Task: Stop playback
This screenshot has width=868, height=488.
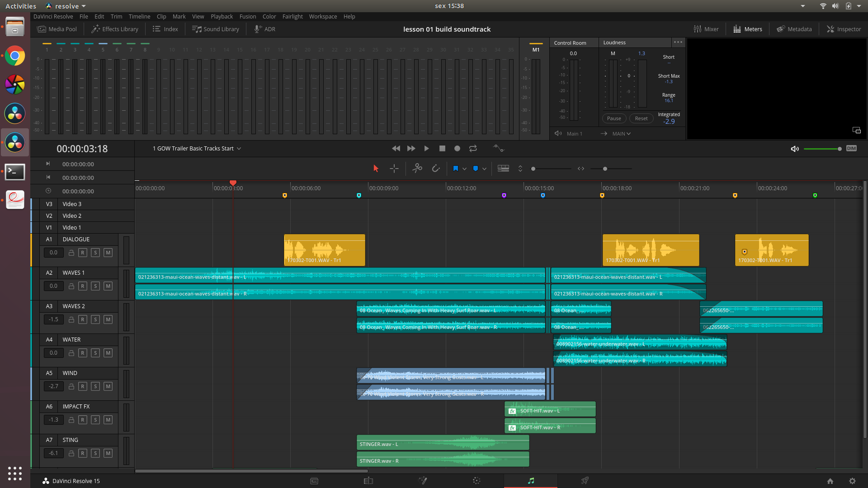Action: tap(442, 148)
